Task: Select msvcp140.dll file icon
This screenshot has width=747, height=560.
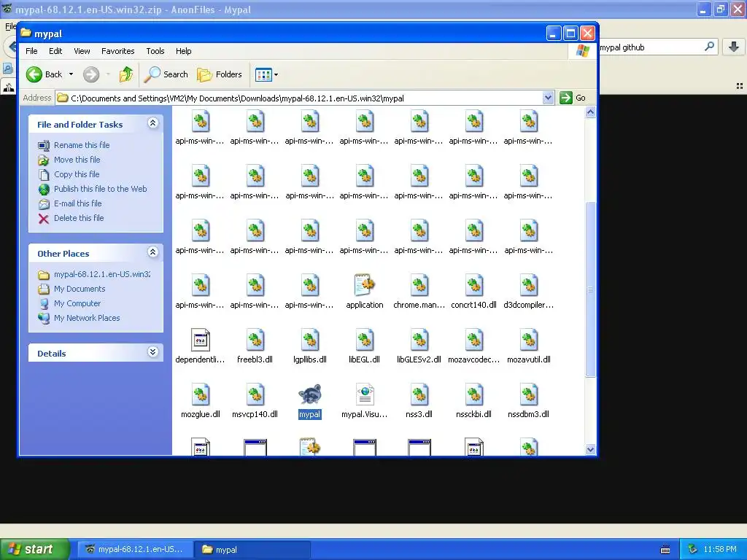Action: click(x=255, y=394)
